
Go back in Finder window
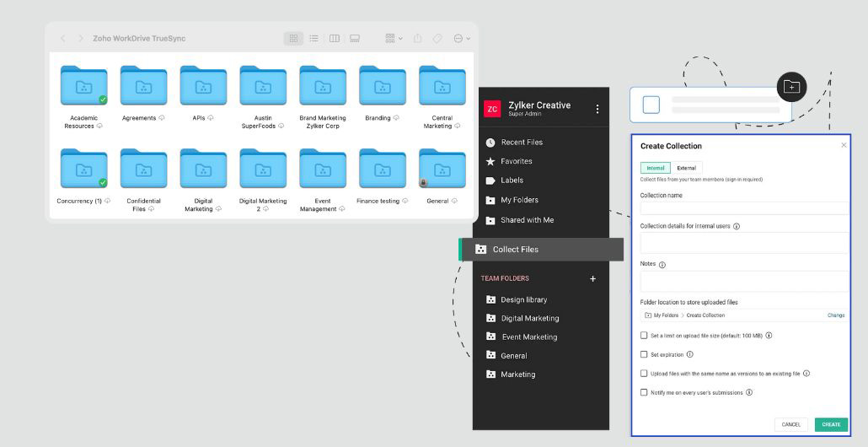pyautogui.click(x=62, y=38)
